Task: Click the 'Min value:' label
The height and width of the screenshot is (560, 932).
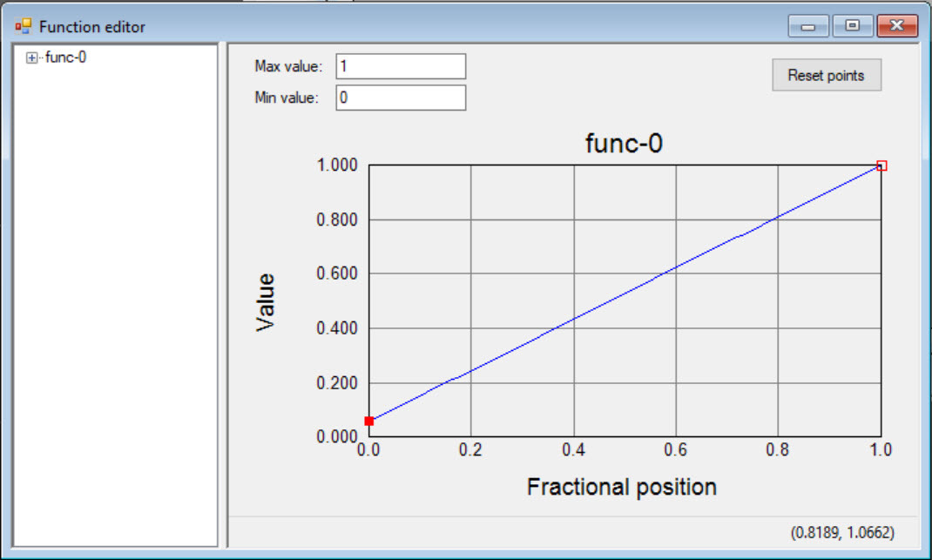Action: click(x=287, y=98)
